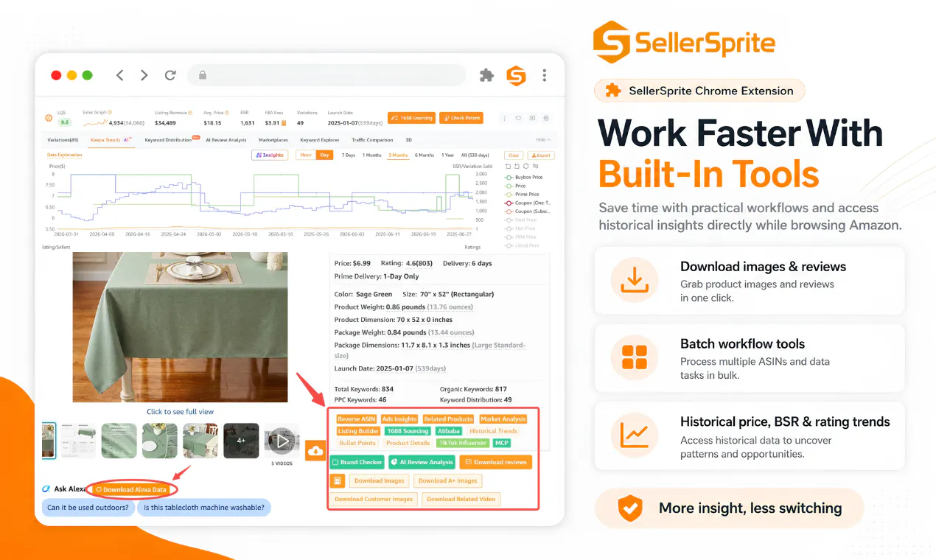Click the green Alibaba tag
Image resolution: width=936 pixels, height=560 pixels.
point(448,431)
